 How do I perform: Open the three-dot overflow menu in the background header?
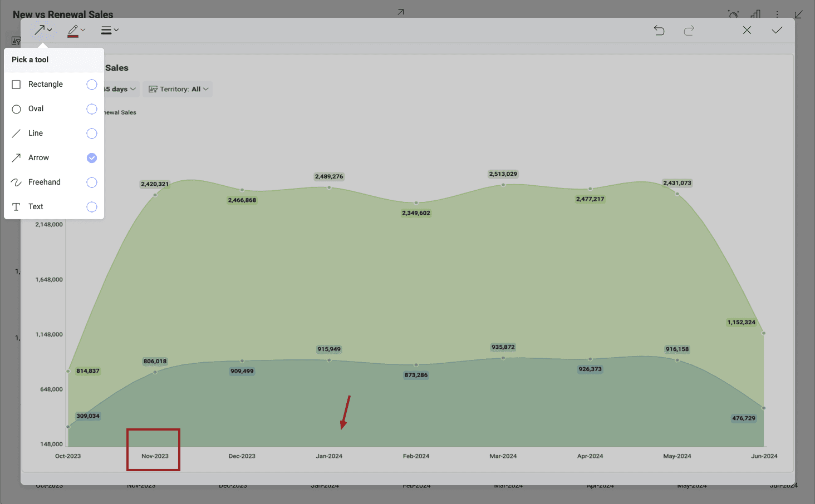777,14
